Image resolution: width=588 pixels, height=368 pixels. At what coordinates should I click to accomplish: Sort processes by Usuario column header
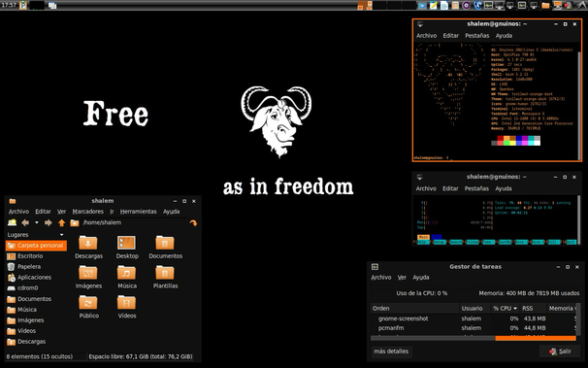pyautogui.click(x=475, y=309)
